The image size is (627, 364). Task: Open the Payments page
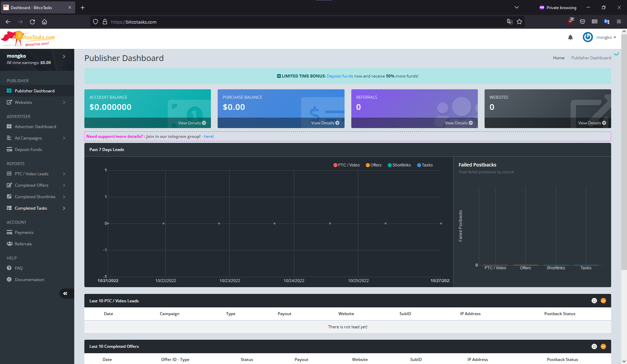click(x=24, y=232)
